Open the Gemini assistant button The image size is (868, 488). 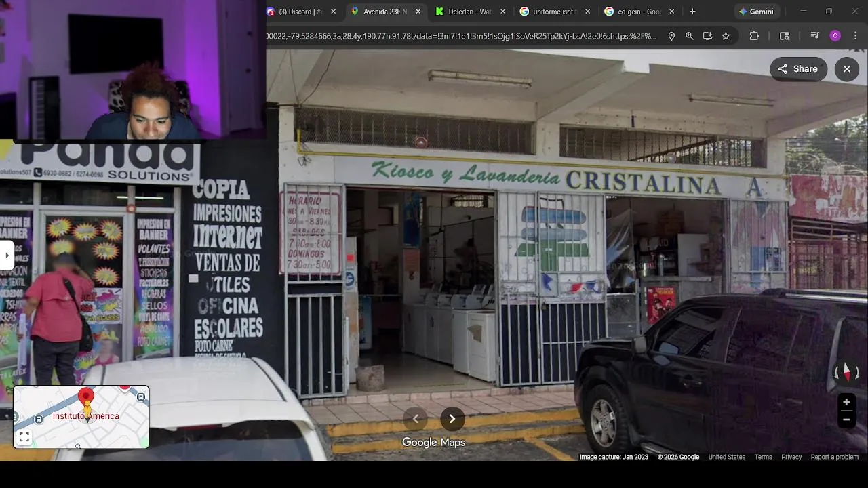(756, 12)
